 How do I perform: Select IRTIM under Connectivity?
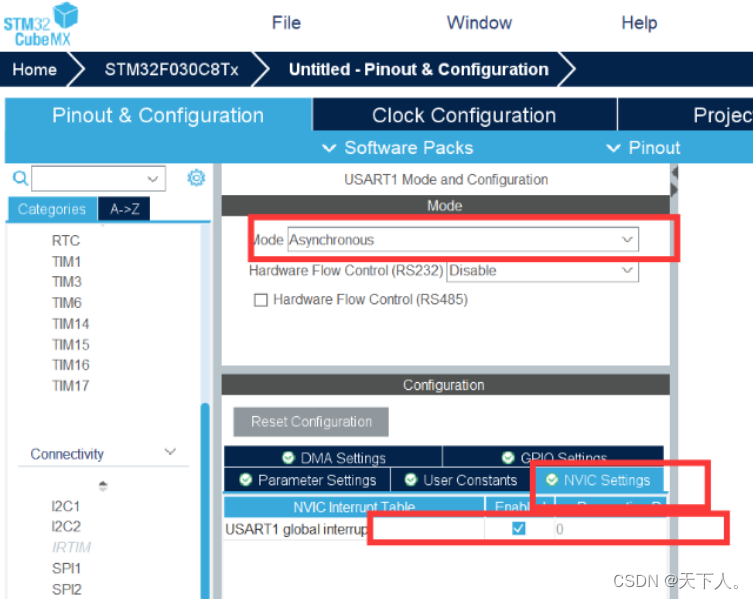(71, 547)
